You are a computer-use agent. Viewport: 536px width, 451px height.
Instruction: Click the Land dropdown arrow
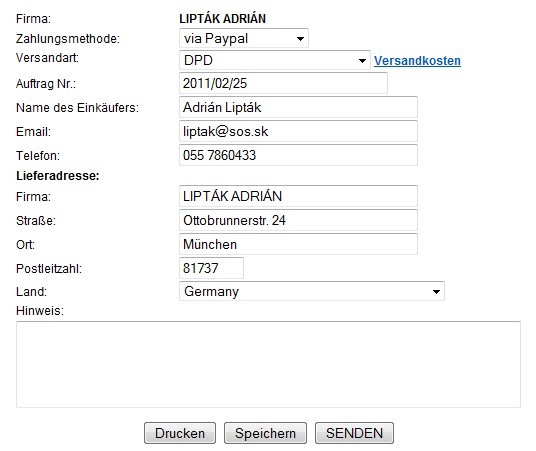pos(436,292)
